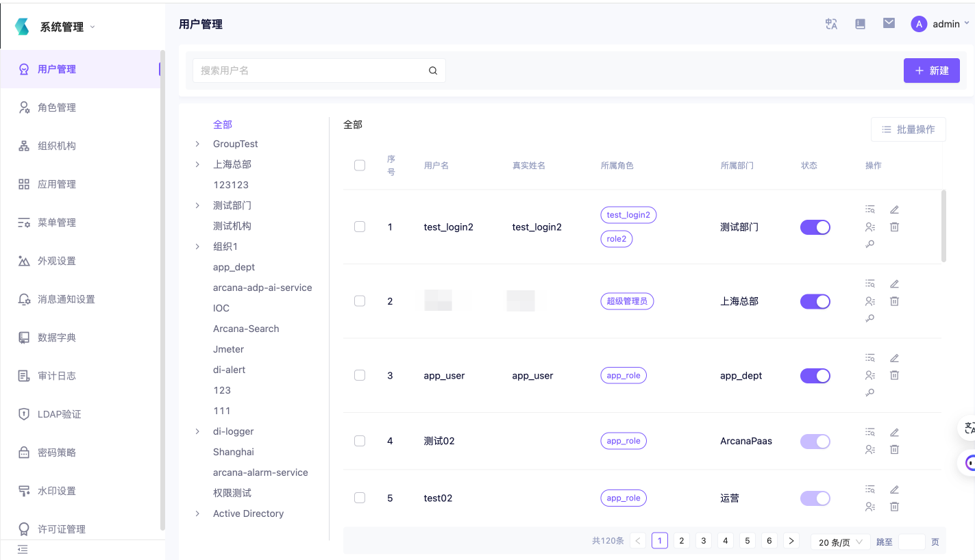Click the admin avatar icon
975x560 pixels.
[919, 24]
